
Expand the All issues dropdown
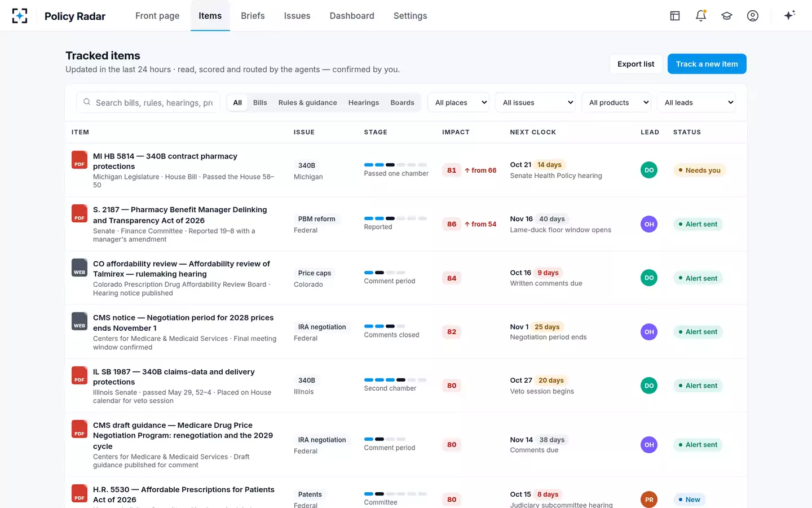tap(536, 102)
